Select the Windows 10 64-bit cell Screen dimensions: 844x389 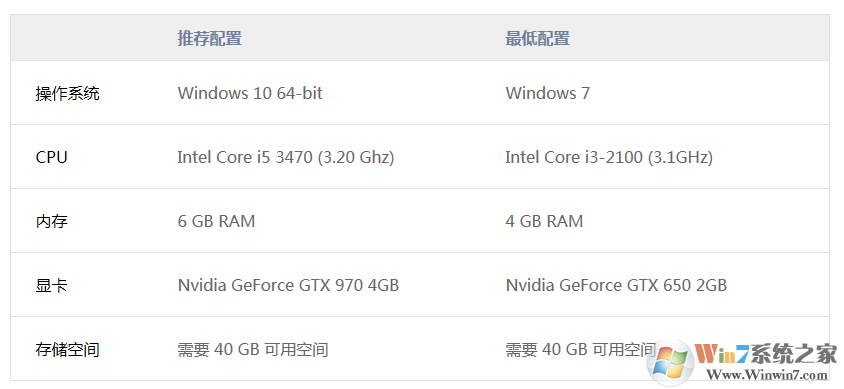[250, 93]
